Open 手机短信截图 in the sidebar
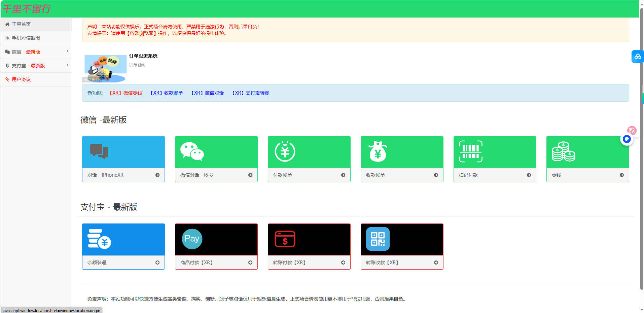The height and width of the screenshot is (313, 644). pos(36,38)
